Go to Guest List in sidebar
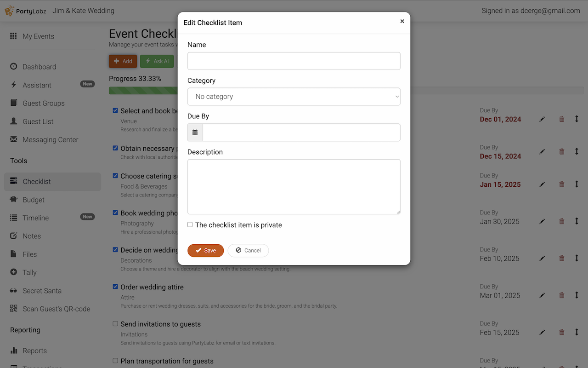 tap(38, 121)
